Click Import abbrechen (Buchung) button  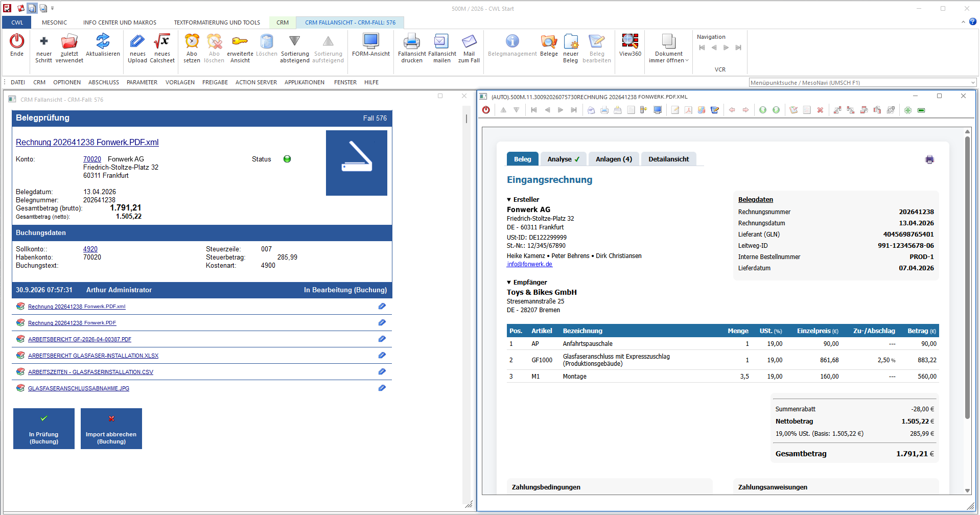point(111,429)
